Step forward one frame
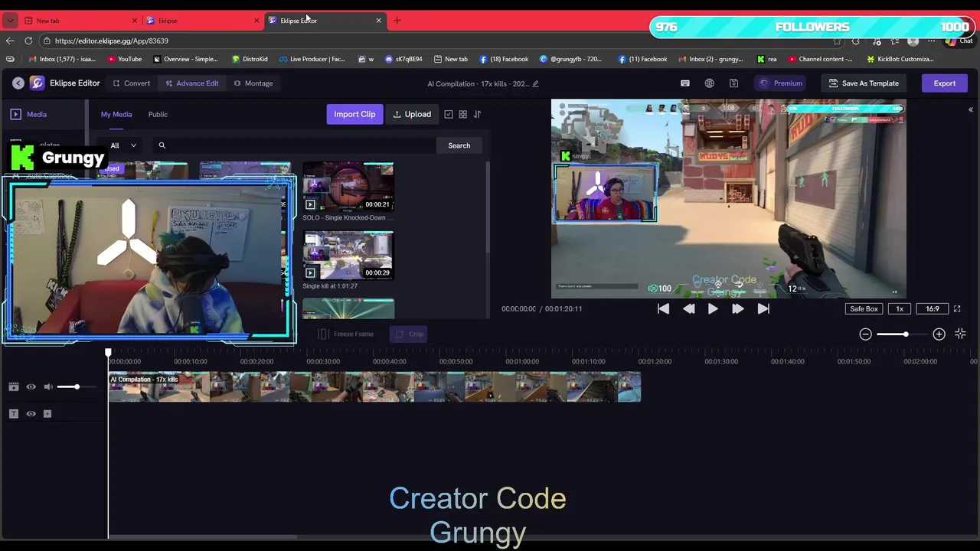Image resolution: width=980 pixels, height=551 pixels. coord(737,308)
